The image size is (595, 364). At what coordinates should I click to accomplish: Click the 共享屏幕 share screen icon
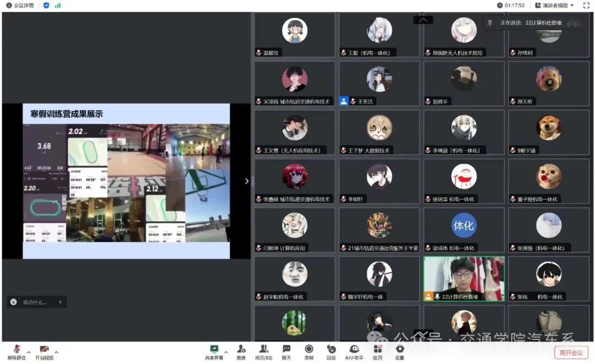coord(214,349)
